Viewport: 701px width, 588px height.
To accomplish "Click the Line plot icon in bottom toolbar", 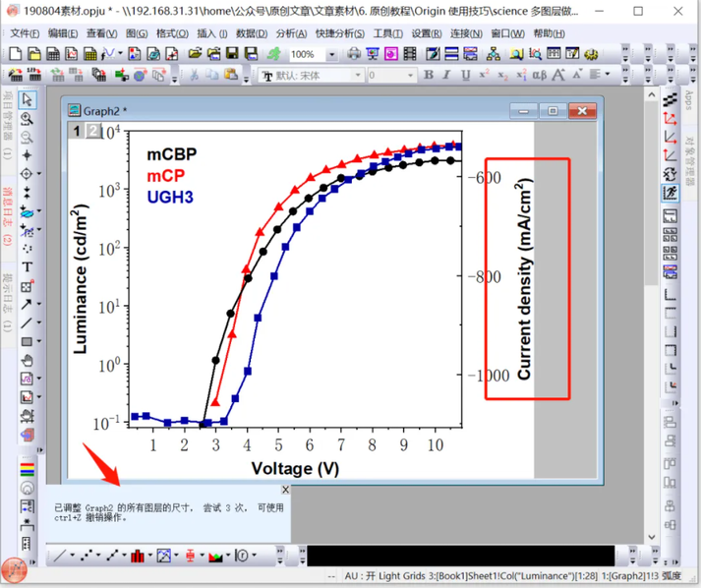I will click(x=61, y=557).
